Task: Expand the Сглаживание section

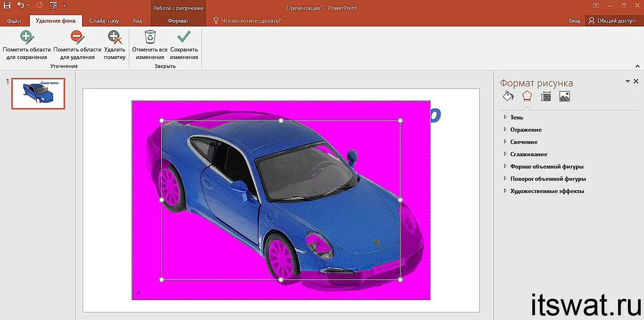Action: pos(525,154)
